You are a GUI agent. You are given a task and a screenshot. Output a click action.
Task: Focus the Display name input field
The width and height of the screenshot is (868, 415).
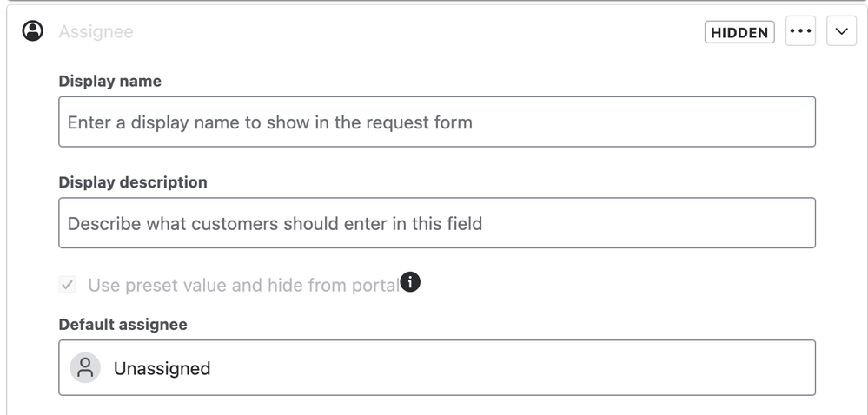point(437,122)
